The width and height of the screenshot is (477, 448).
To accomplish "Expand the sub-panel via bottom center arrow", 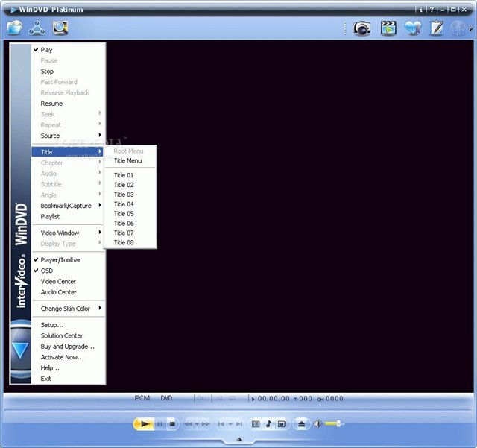I will 239,439.
